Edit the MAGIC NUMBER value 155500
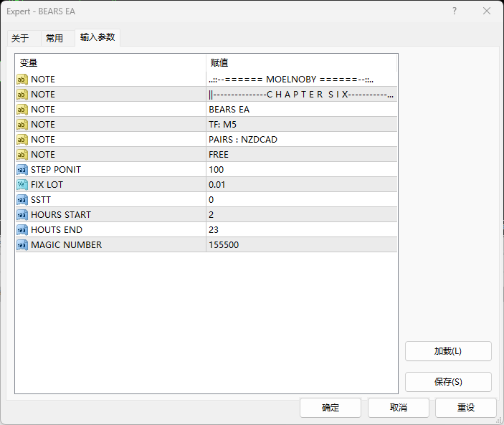Viewport: 504px width, 425px height. click(x=302, y=245)
